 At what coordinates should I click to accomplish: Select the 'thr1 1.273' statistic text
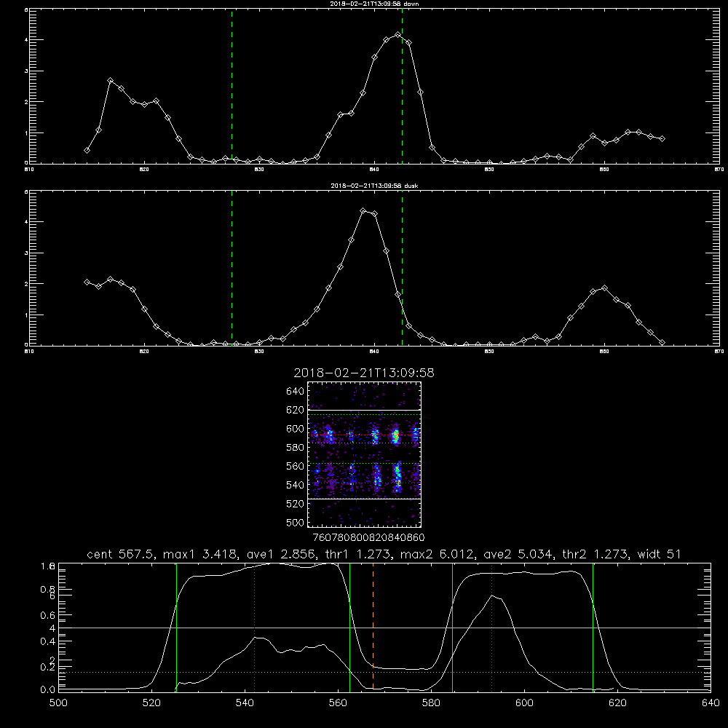point(361,554)
